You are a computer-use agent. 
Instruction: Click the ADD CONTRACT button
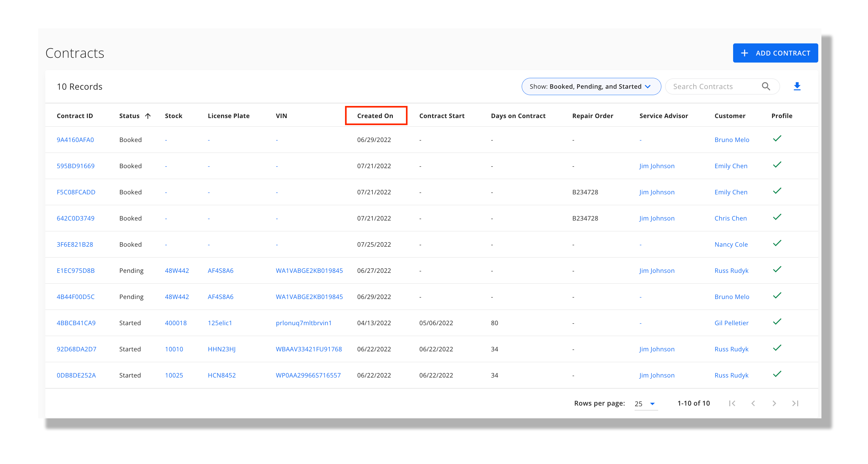point(775,53)
